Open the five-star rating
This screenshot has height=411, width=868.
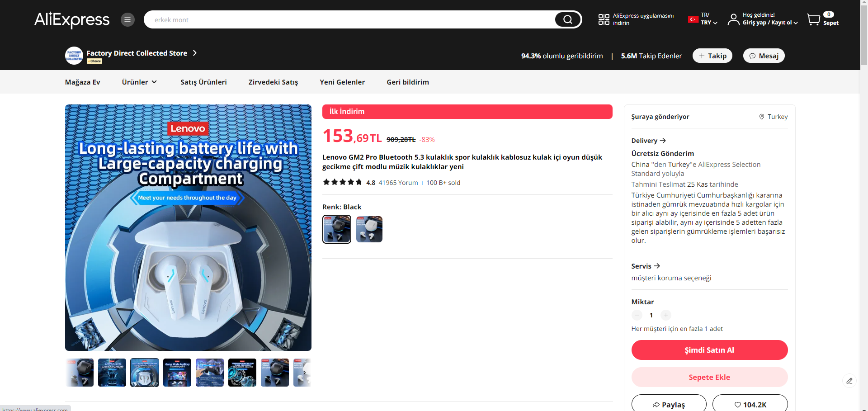coord(342,182)
